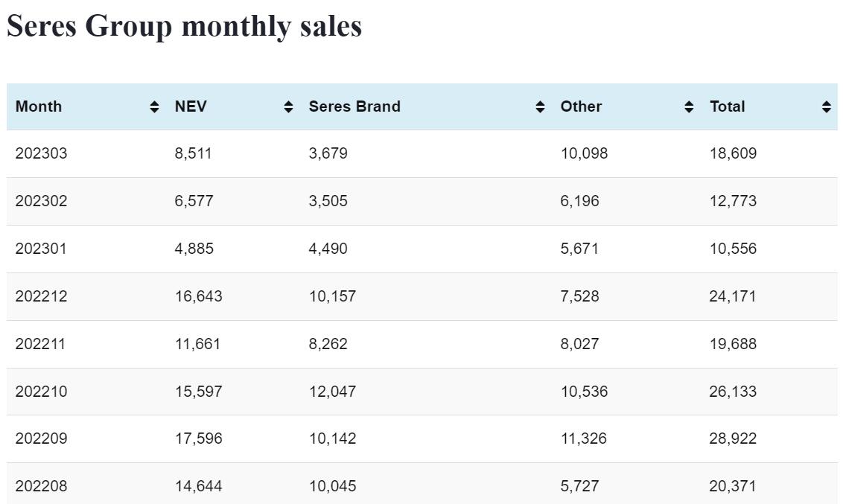The width and height of the screenshot is (843, 504).
Task: Click the Other column header text
Action: tap(581, 106)
